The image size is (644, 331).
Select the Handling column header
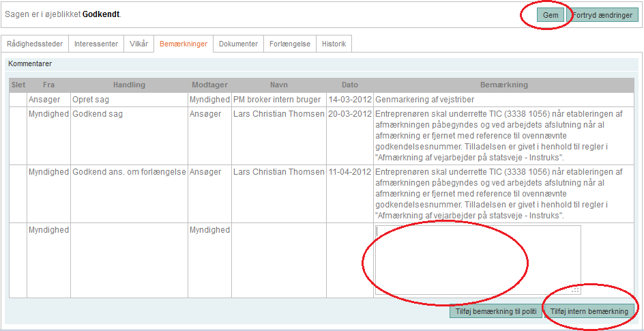click(x=129, y=85)
